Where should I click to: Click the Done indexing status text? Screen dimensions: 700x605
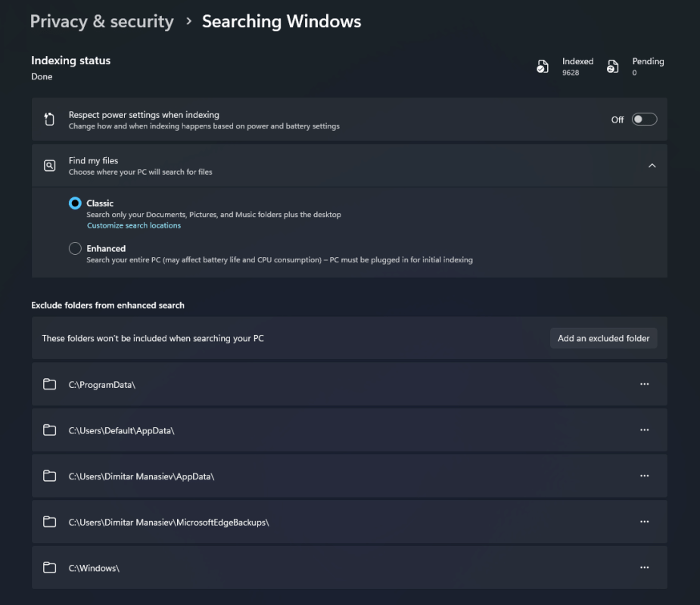click(42, 76)
